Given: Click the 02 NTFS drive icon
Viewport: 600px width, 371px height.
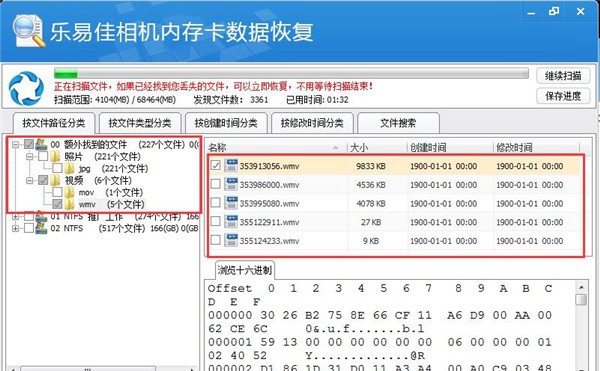Looking at the screenshot, I should pos(41,228).
